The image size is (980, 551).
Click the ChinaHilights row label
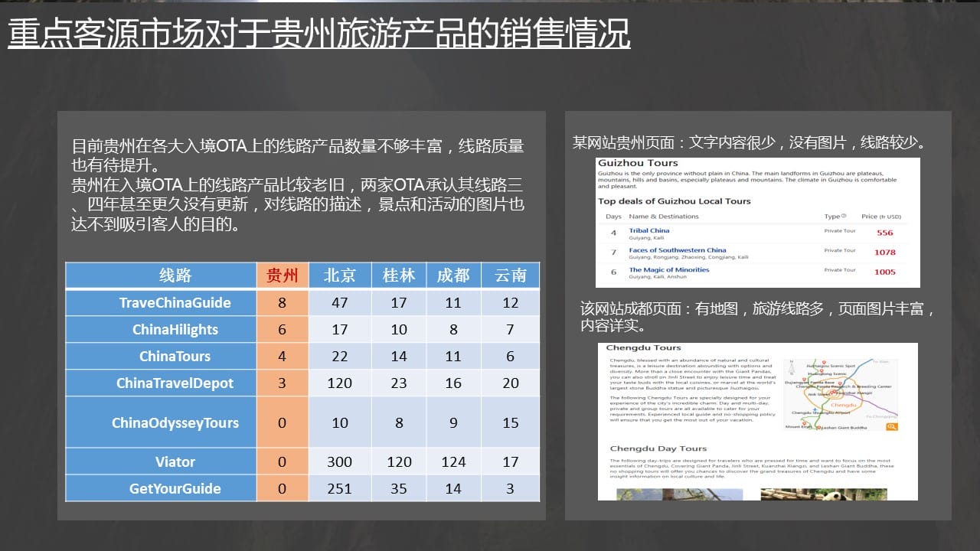[175, 329]
